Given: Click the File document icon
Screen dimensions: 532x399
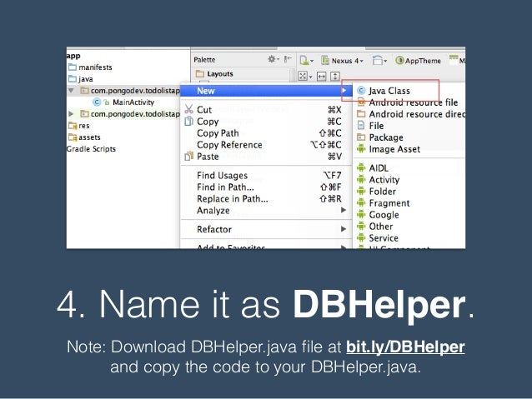Looking at the screenshot, I should click(361, 126).
